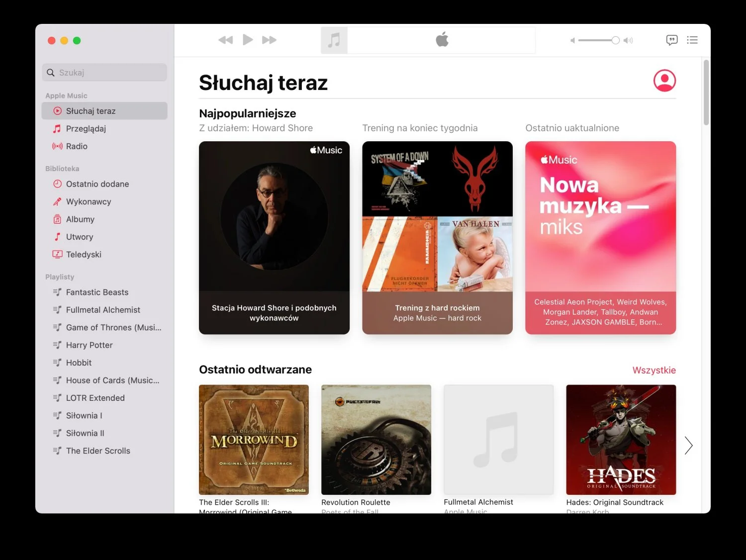Click the Rewind previous track button

coord(226,40)
